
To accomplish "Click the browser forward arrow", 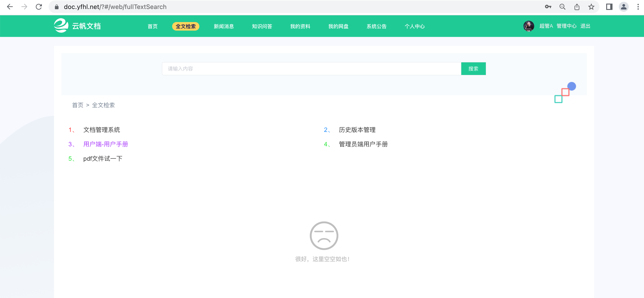I will coord(24,7).
